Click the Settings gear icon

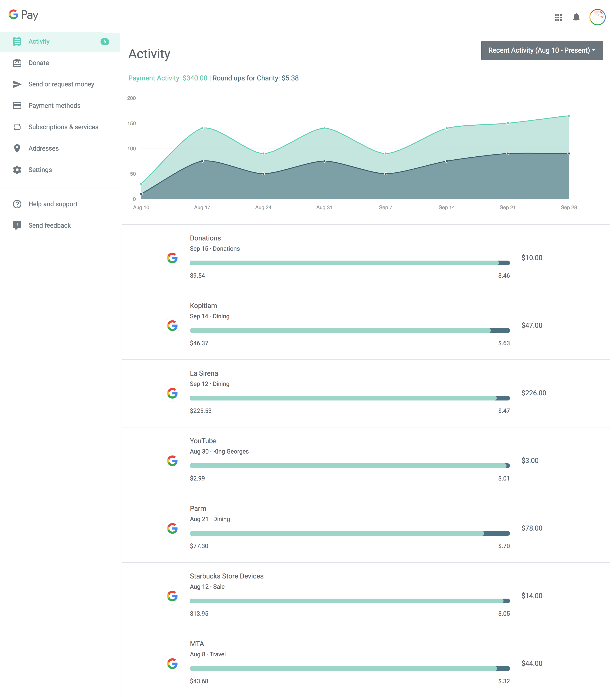(17, 170)
